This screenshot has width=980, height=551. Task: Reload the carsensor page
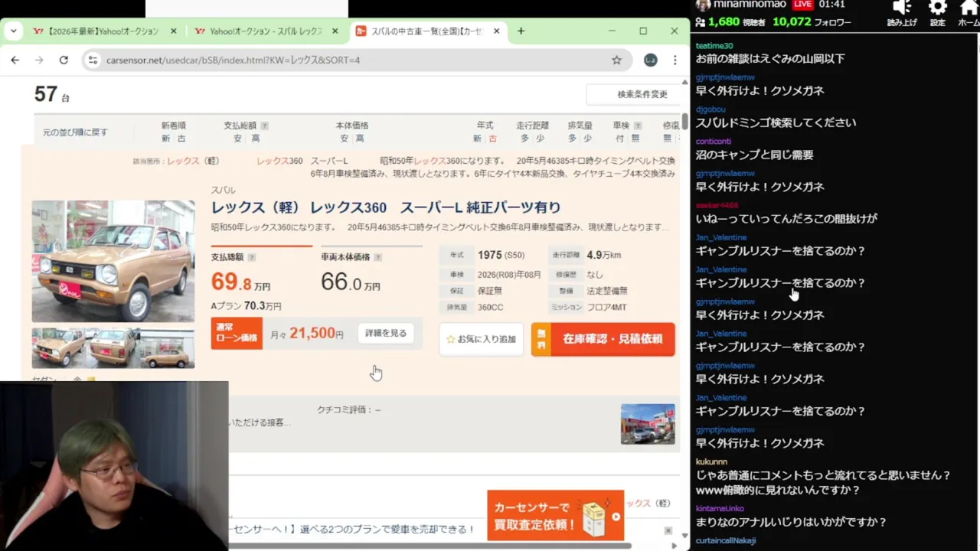point(64,60)
